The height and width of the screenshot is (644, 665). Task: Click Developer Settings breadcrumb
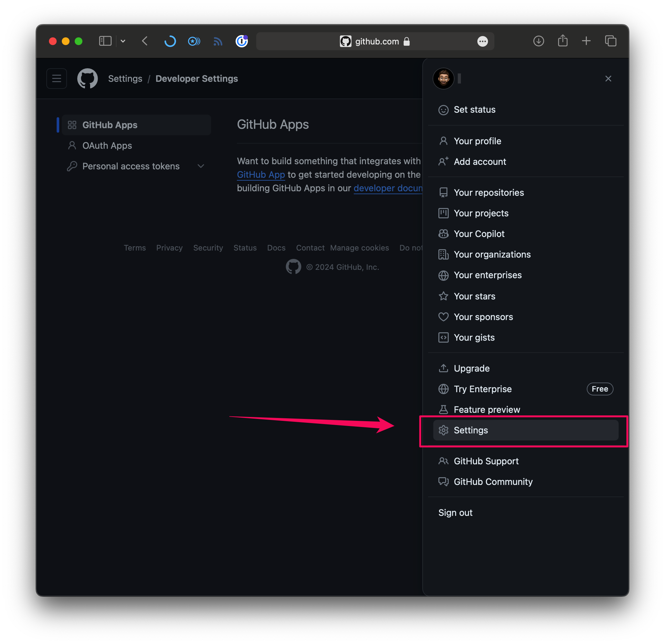tap(197, 79)
